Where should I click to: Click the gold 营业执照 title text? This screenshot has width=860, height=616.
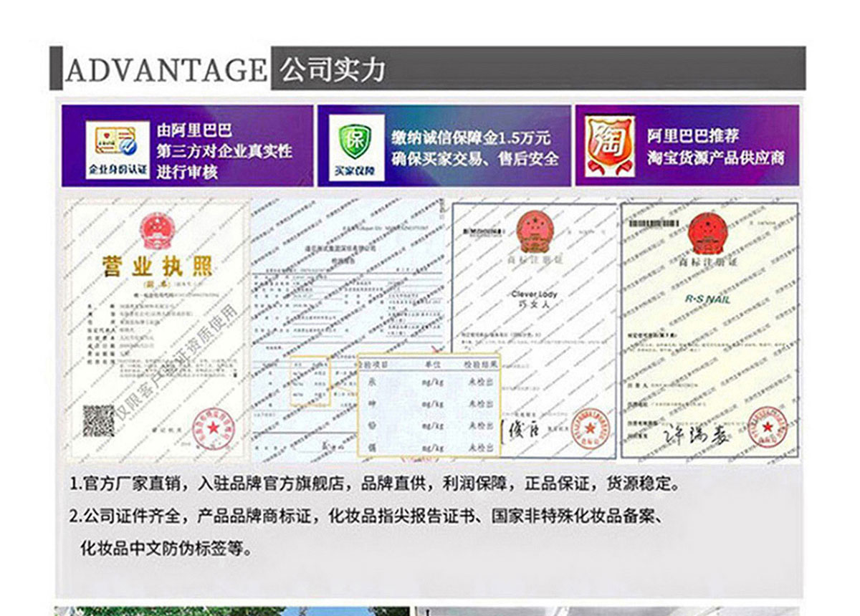tap(157, 268)
